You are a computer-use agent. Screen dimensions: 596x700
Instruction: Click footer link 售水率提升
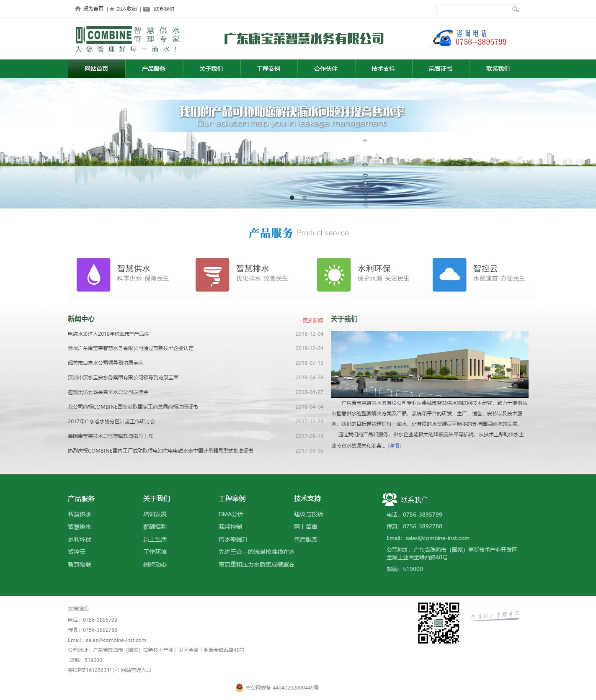[233, 539]
